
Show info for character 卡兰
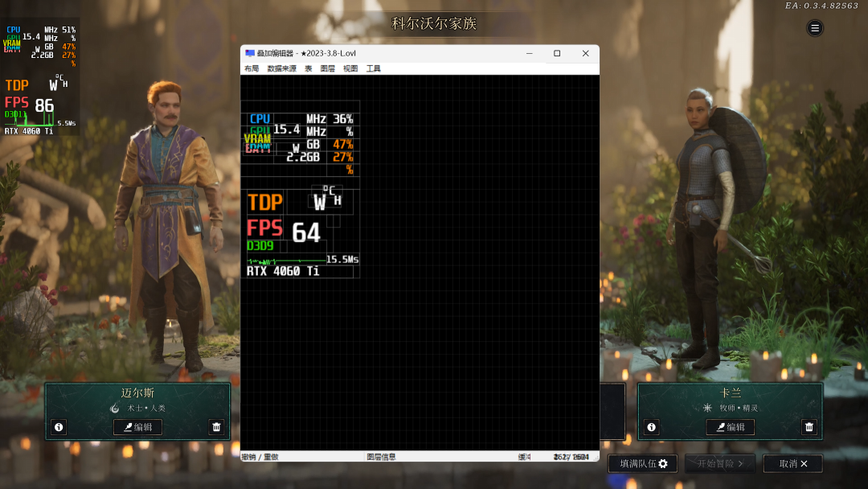pyautogui.click(x=652, y=427)
